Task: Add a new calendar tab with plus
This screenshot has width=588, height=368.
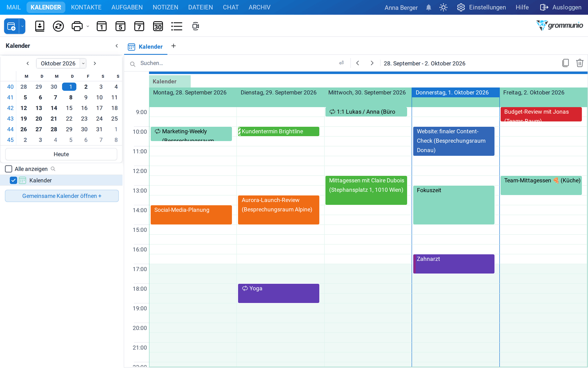Action: [174, 46]
